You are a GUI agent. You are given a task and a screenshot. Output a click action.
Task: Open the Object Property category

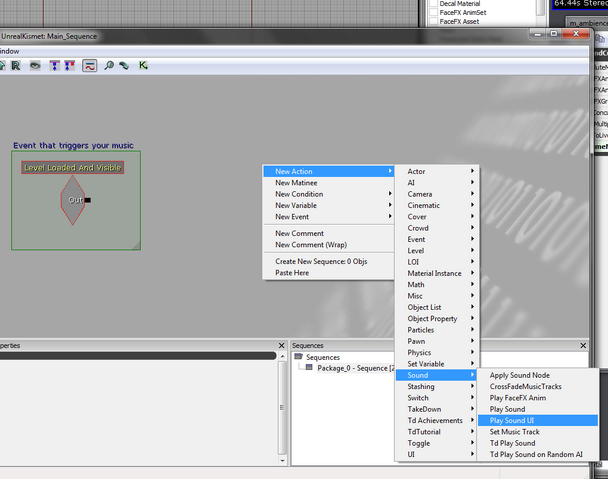[x=437, y=319]
